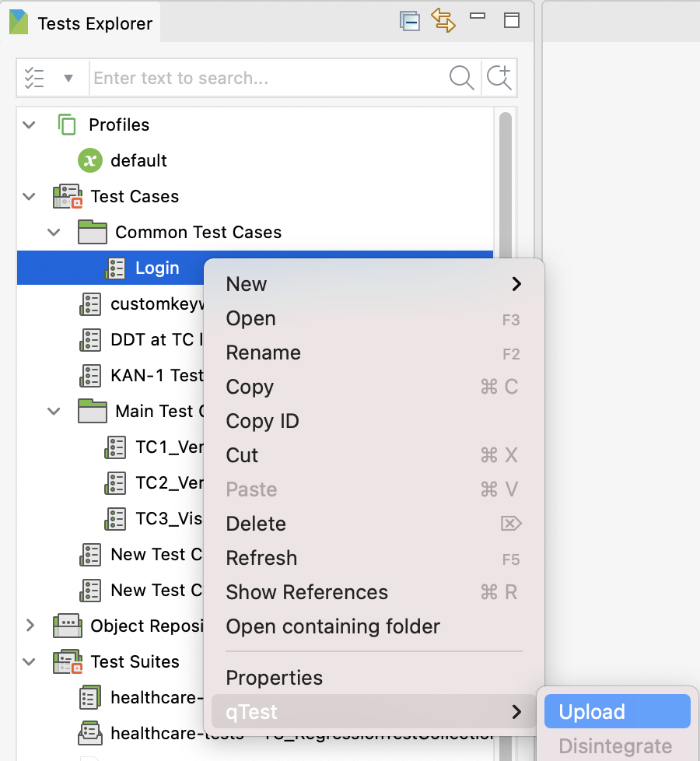Collapse the Common Test Cases folder
Viewport: 700px width, 761px height.
pos(53,232)
